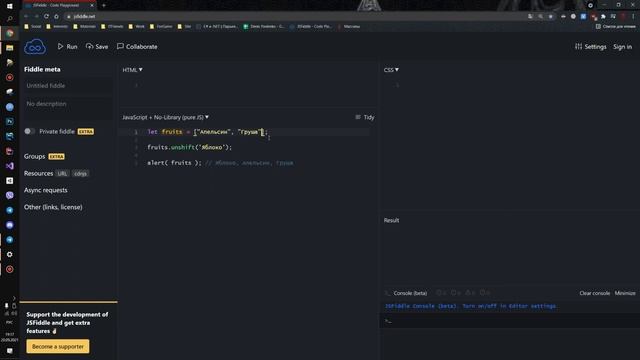Click the Result panel label
640x360 pixels.
pos(391,220)
